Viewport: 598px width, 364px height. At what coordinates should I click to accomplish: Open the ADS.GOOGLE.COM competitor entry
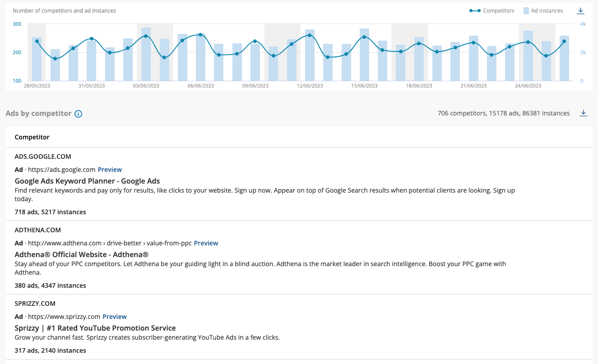(x=43, y=156)
